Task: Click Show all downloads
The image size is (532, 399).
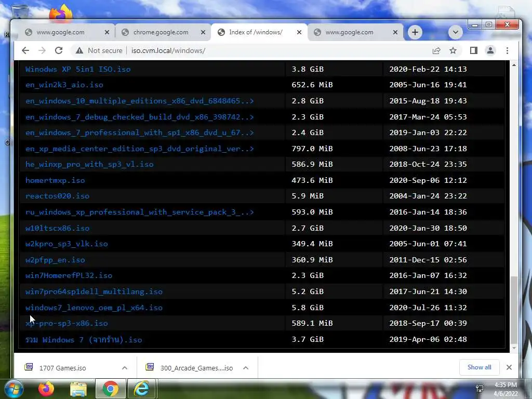Action: (x=479, y=367)
